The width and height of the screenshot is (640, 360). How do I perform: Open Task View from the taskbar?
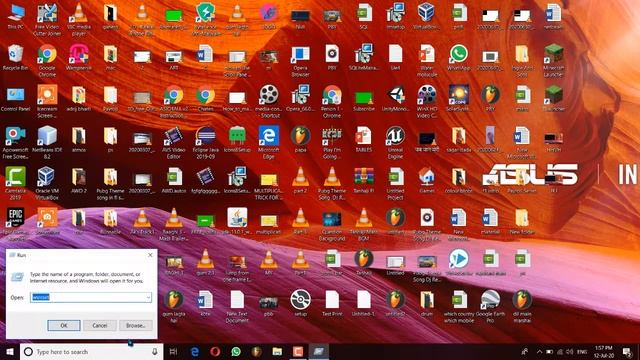point(173,351)
